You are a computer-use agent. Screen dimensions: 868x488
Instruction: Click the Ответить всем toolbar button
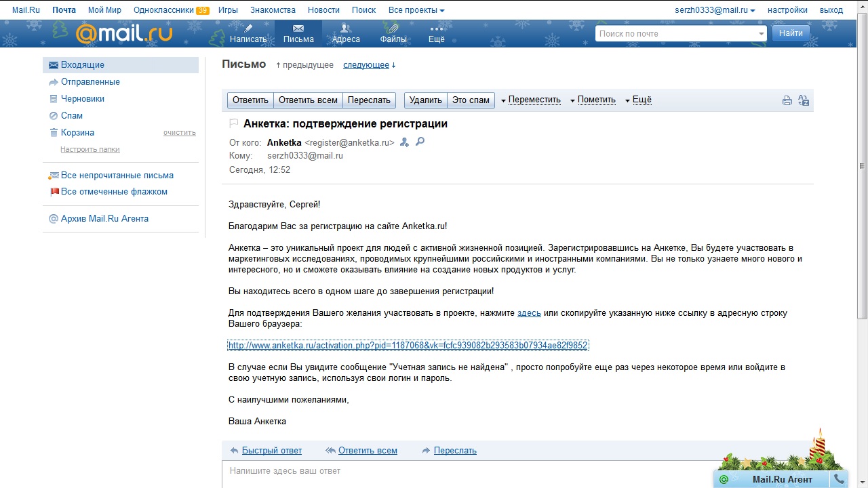point(308,100)
